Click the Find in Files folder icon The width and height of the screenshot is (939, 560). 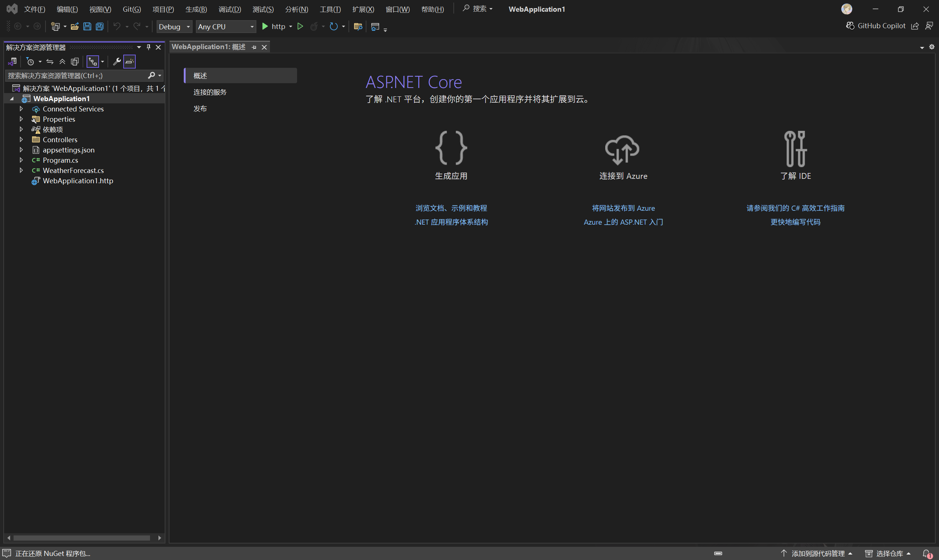(x=358, y=26)
